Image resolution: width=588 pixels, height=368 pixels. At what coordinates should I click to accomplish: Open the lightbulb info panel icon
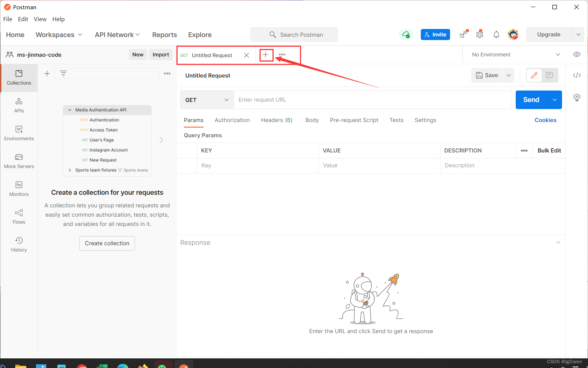tap(577, 98)
